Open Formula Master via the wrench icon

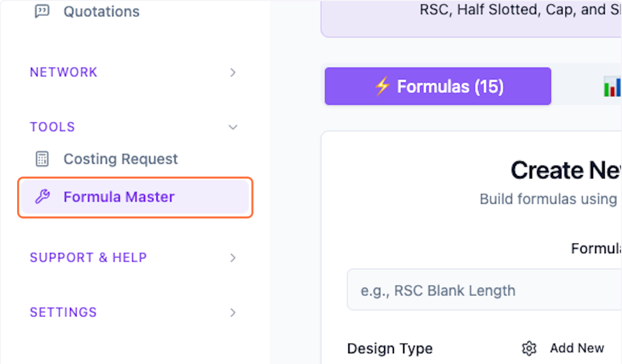point(44,197)
